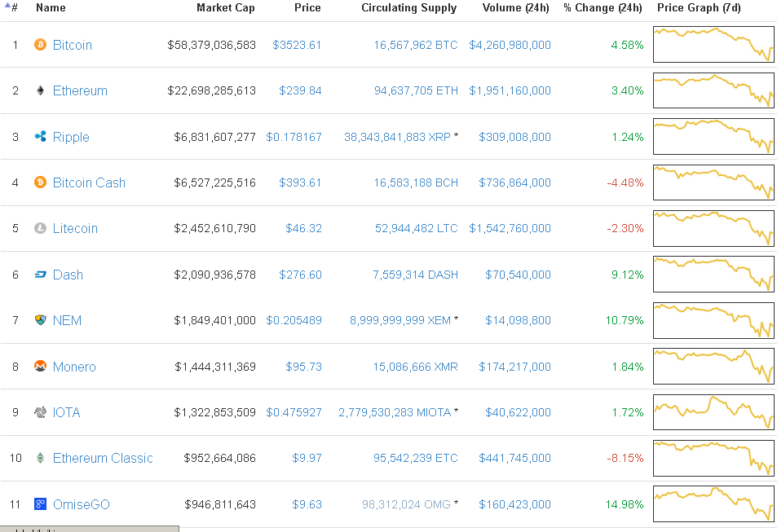Image resolution: width=777 pixels, height=532 pixels.
Task: Click Bitcoin volume $4,260,980,000
Action: click(x=510, y=45)
